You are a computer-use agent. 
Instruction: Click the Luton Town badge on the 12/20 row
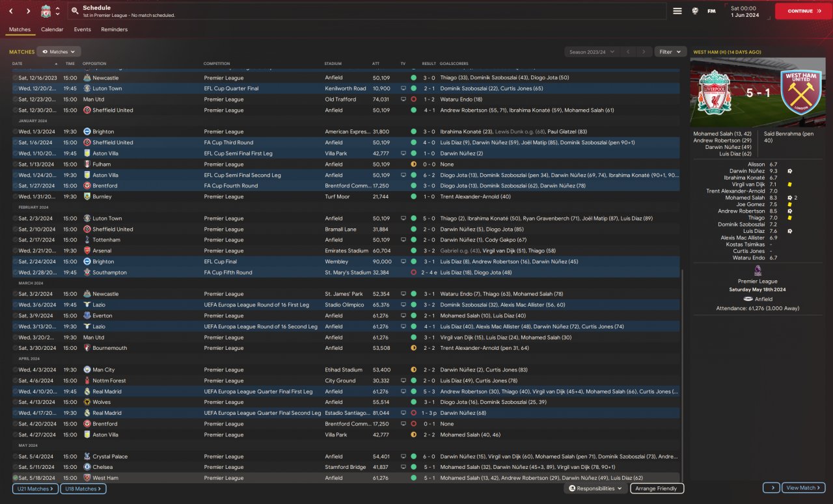87,88
